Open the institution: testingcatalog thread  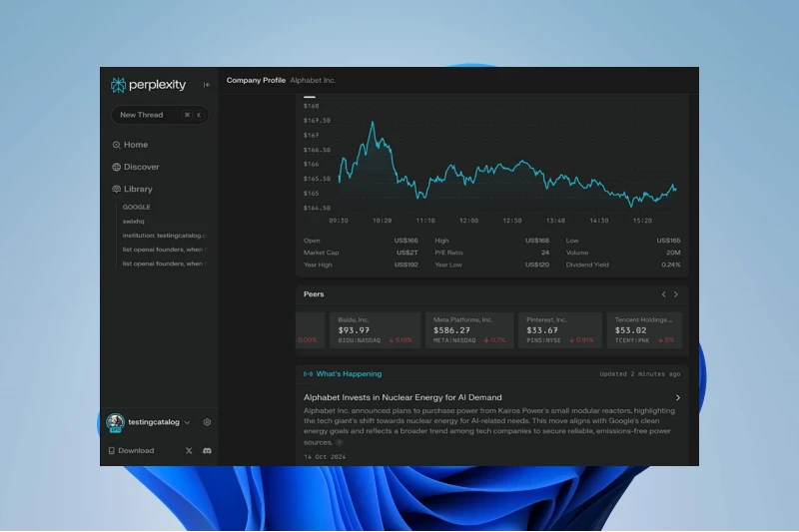pyautogui.click(x=165, y=236)
